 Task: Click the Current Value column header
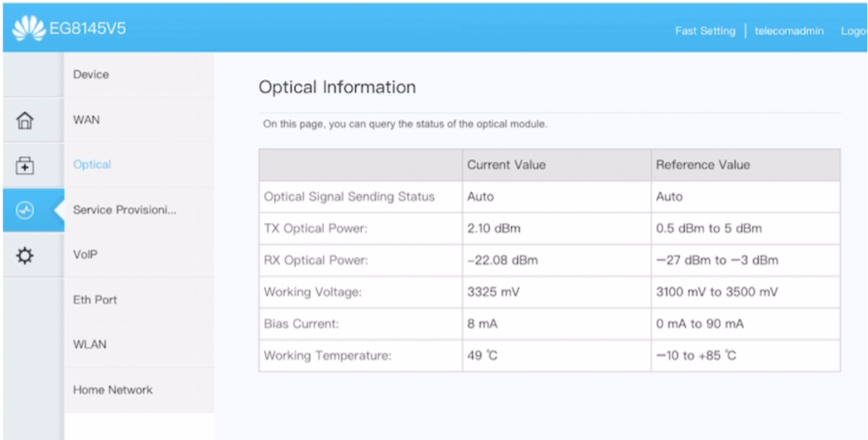pyautogui.click(x=506, y=164)
